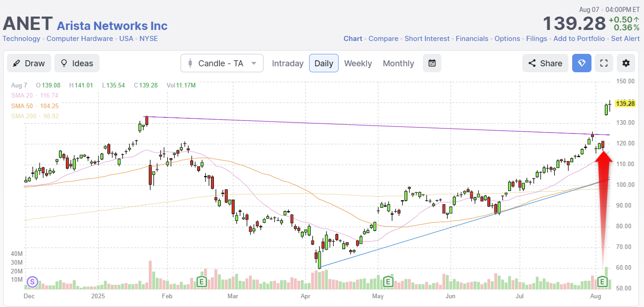Screen dimensions: 644x307
Task: Click the purple S split marker icon
Action: [32, 281]
